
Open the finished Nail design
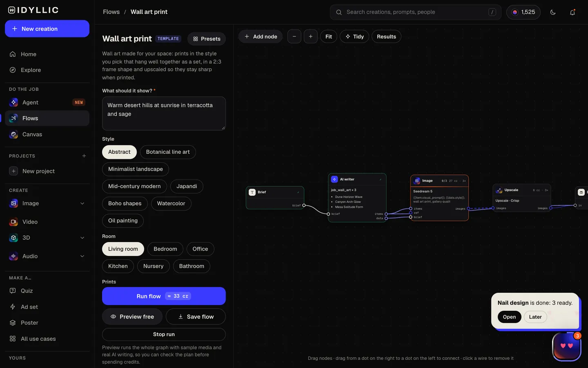click(x=509, y=317)
